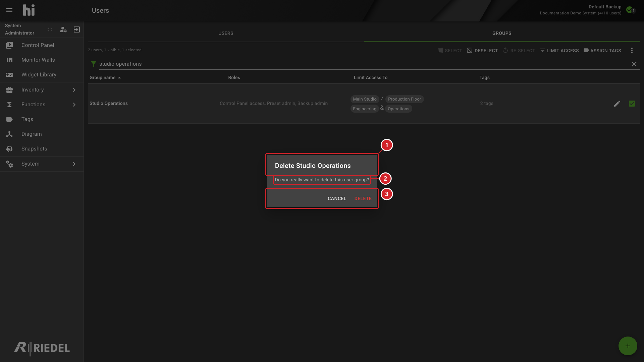Click the backup status check icon
The width and height of the screenshot is (644, 362).
click(630, 10)
